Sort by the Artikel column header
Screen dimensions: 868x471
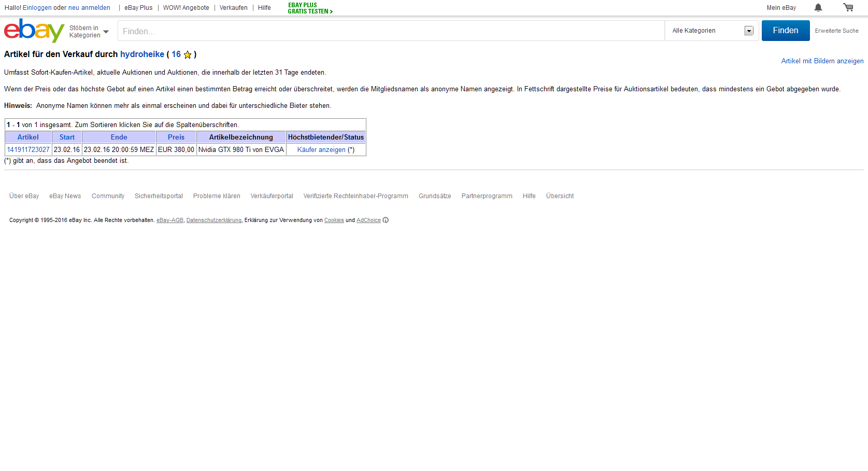point(28,137)
